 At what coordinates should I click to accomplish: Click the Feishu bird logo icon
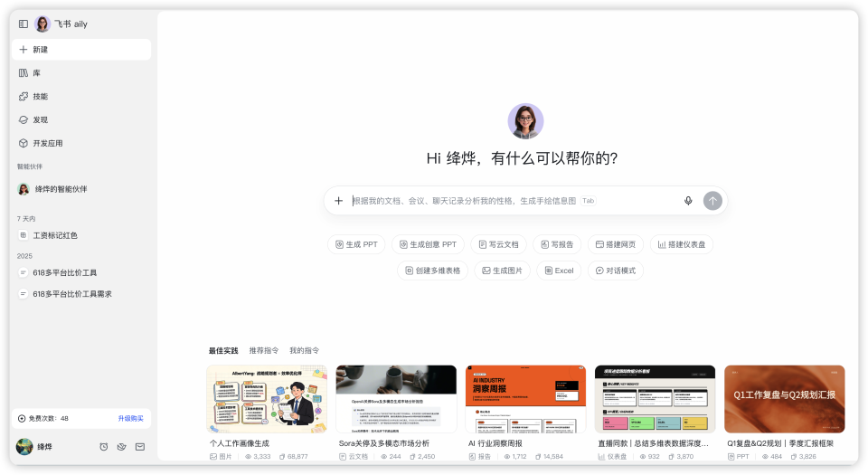pyautogui.click(x=122, y=447)
